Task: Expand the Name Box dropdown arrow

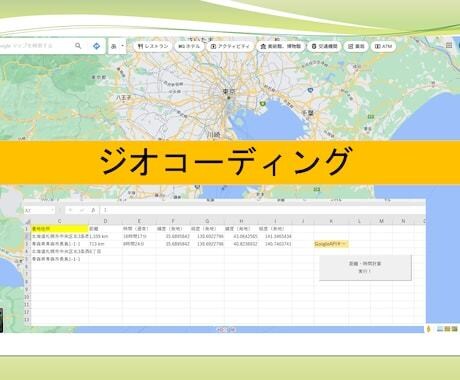Action: [x=52, y=210]
